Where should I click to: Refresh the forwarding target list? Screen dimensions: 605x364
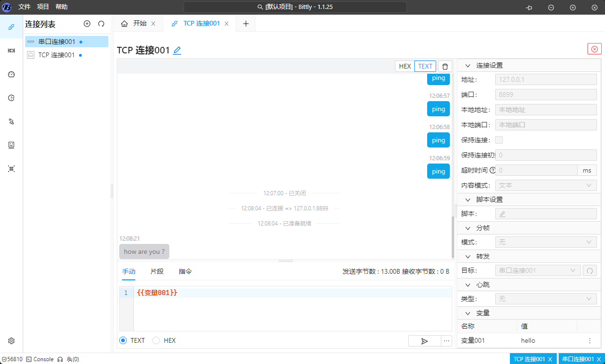pos(589,270)
